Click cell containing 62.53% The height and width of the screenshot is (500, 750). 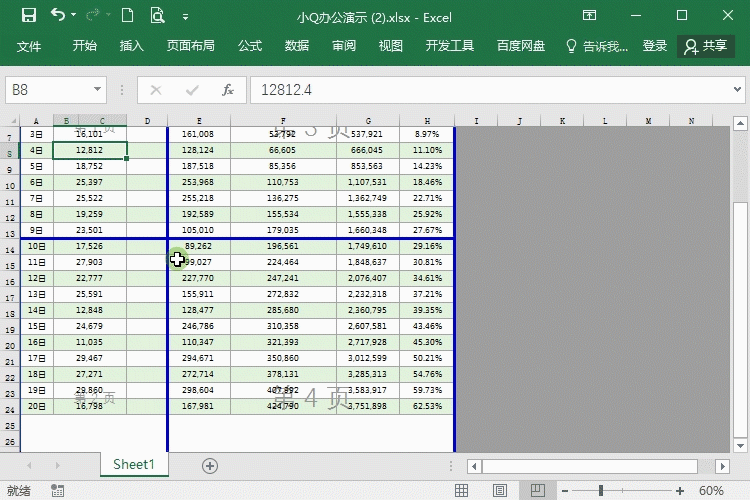[427, 406]
